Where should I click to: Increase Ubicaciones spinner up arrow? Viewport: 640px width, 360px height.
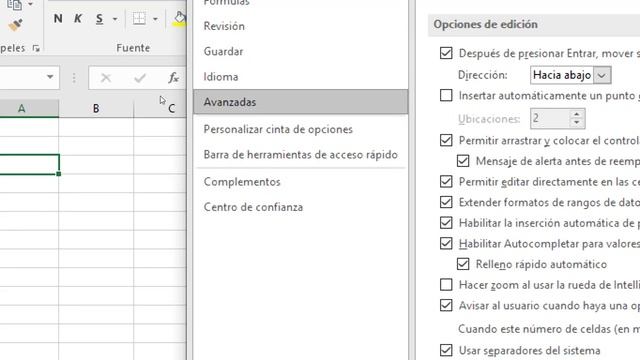coord(577,114)
